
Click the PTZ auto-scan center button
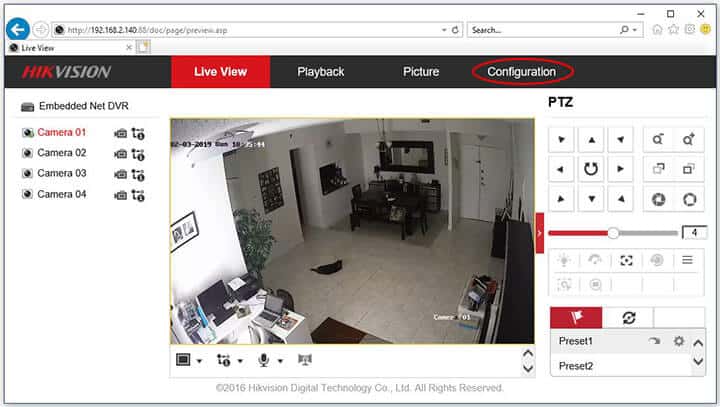591,169
